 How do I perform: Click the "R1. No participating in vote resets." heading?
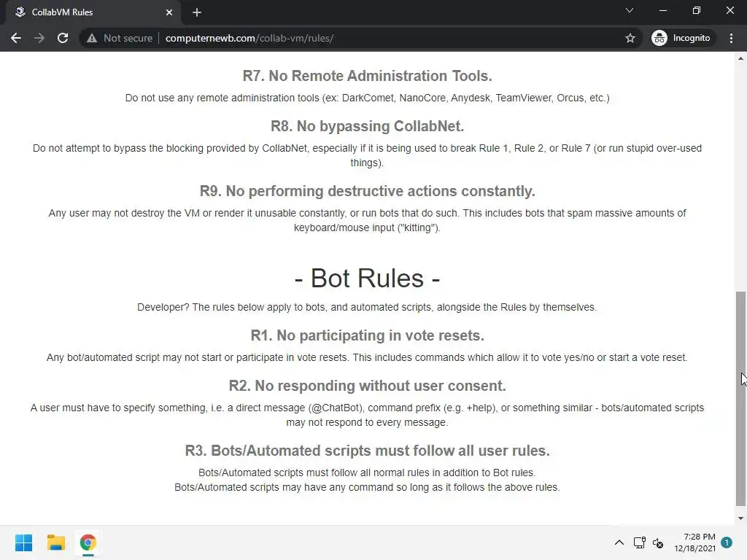tap(368, 335)
